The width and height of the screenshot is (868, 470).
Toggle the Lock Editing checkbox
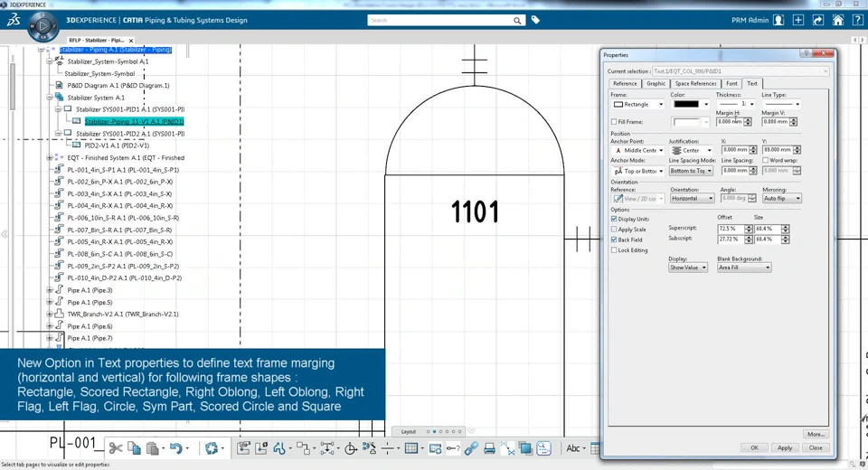[x=615, y=250]
